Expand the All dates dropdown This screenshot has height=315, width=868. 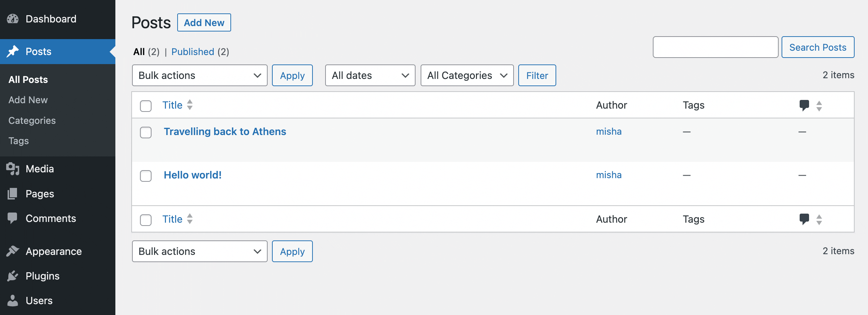click(370, 75)
